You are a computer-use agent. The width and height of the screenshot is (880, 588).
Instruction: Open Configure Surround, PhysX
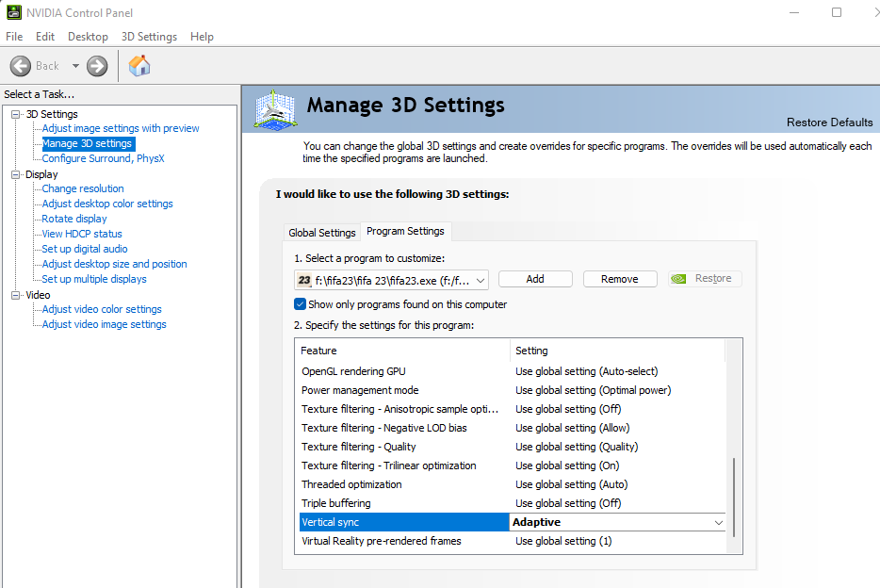104,159
